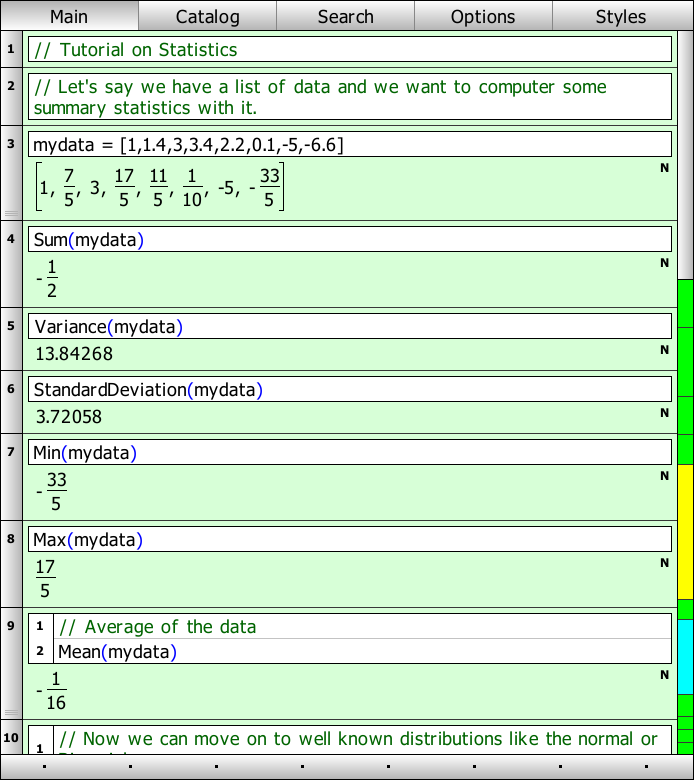
Task: Click the N icon beside the mydata list output
Action: click(x=664, y=168)
